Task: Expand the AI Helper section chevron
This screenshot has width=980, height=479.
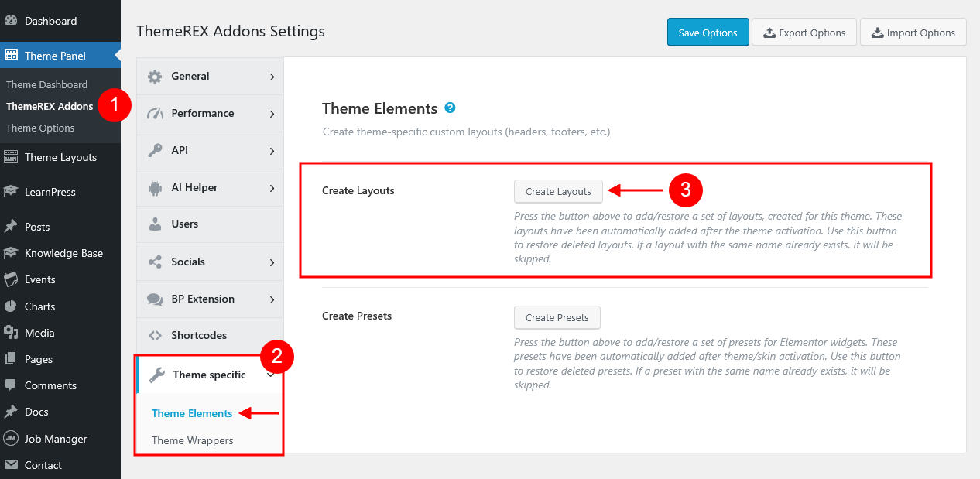Action: click(x=272, y=188)
